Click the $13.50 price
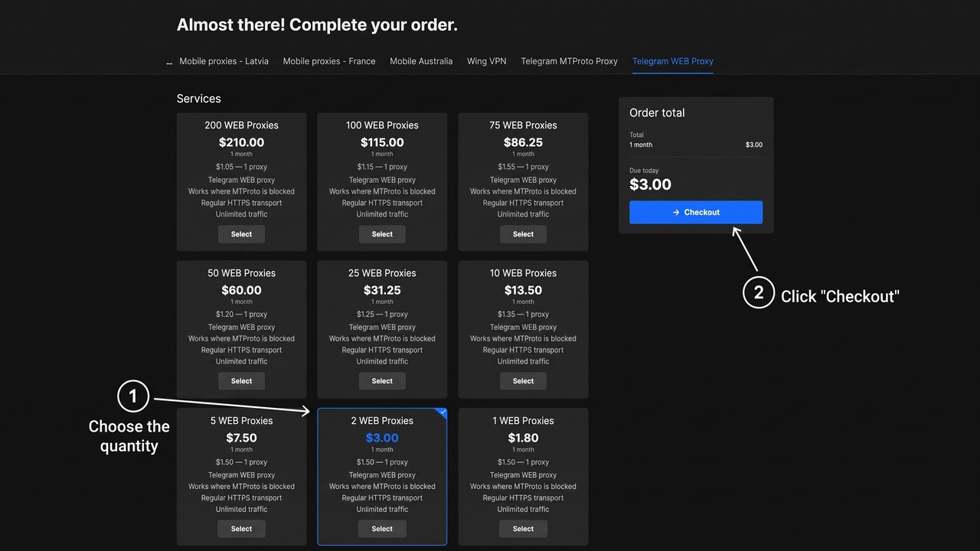980x551 pixels. point(523,290)
